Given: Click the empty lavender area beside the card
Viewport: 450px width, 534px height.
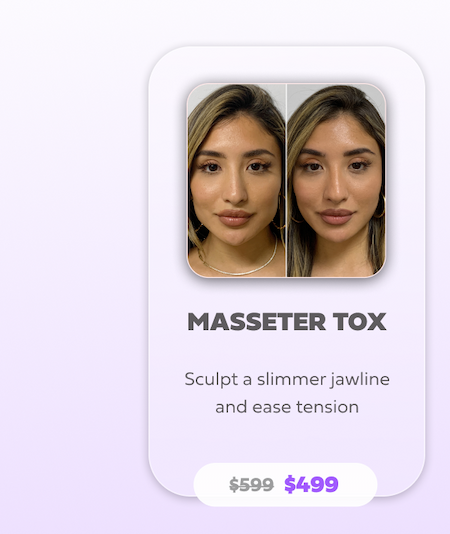Looking at the screenshot, I should click(73, 266).
